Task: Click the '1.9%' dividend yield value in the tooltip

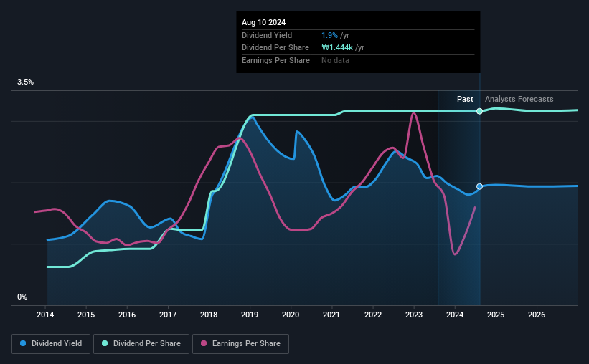Action: pyautogui.click(x=329, y=35)
